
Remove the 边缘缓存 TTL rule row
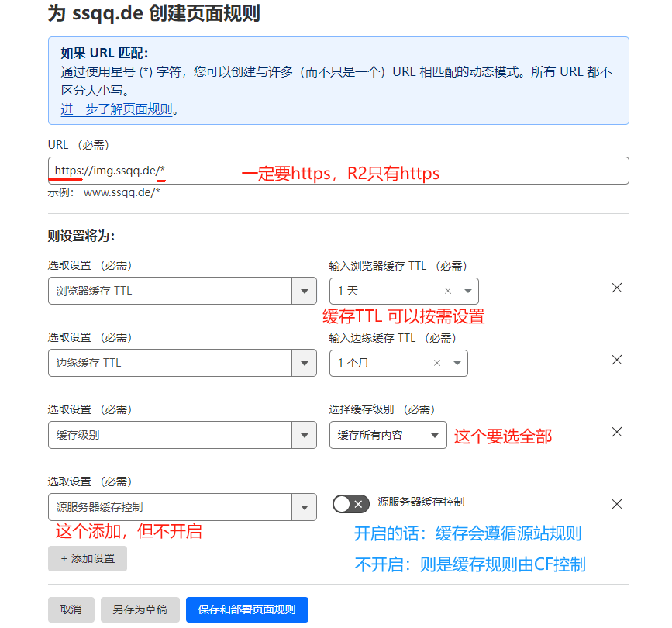(x=616, y=360)
